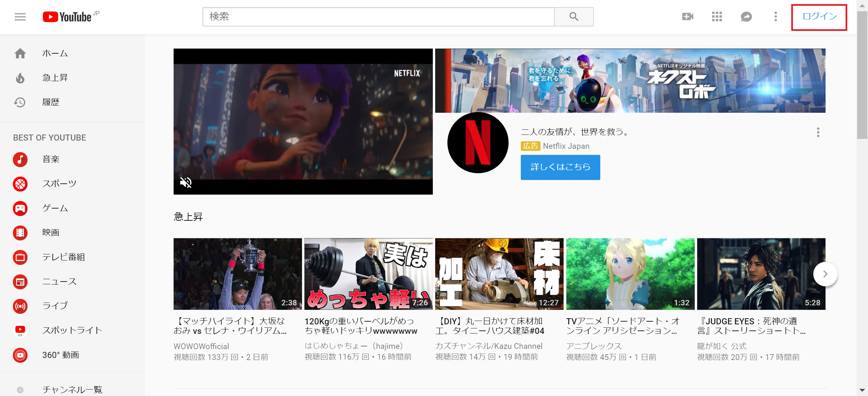
Task: Open the YouTube apps grid icon
Action: pos(716,17)
